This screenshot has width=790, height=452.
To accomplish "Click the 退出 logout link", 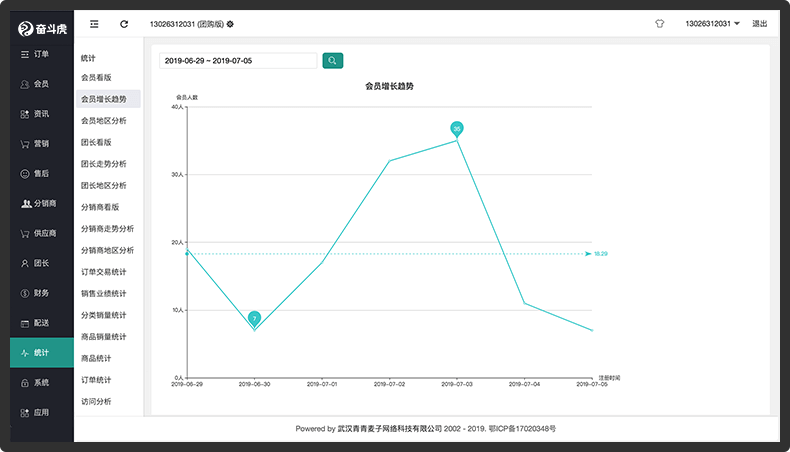I will (759, 24).
